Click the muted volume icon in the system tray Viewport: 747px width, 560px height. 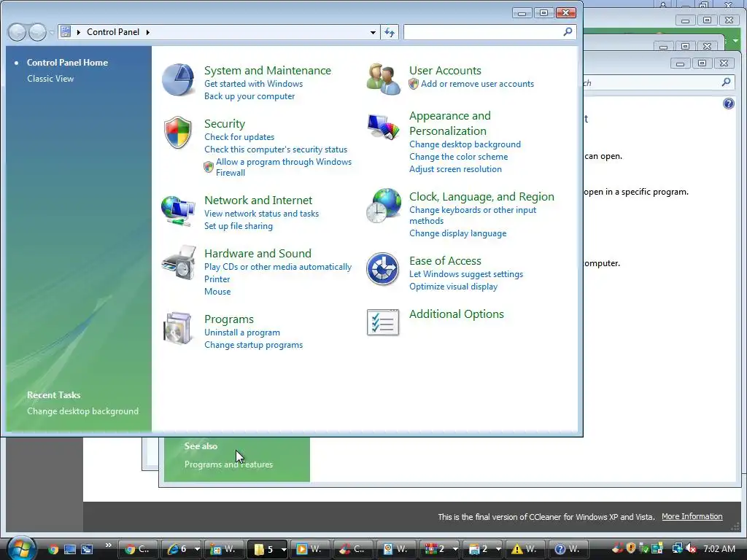tap(692, 548)
